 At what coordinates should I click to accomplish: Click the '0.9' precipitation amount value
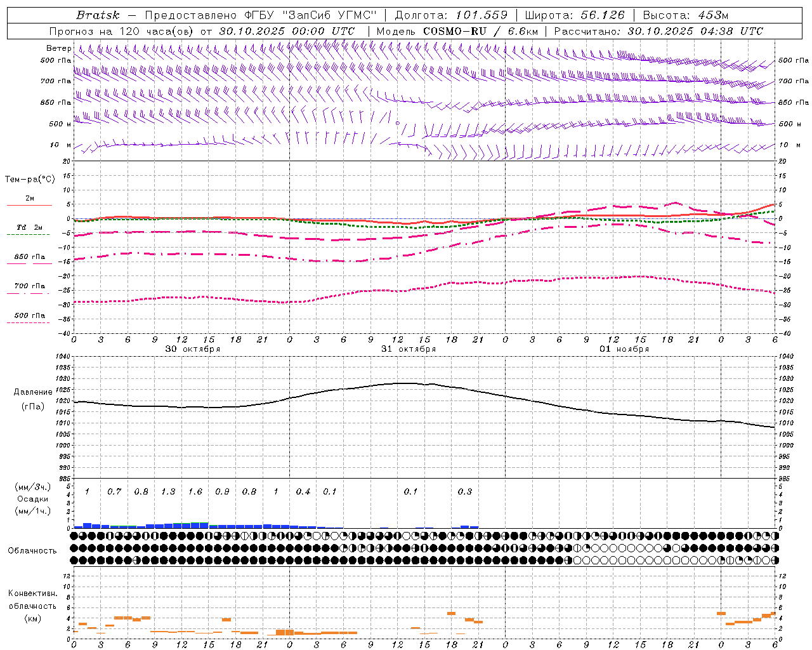[222, 491]
